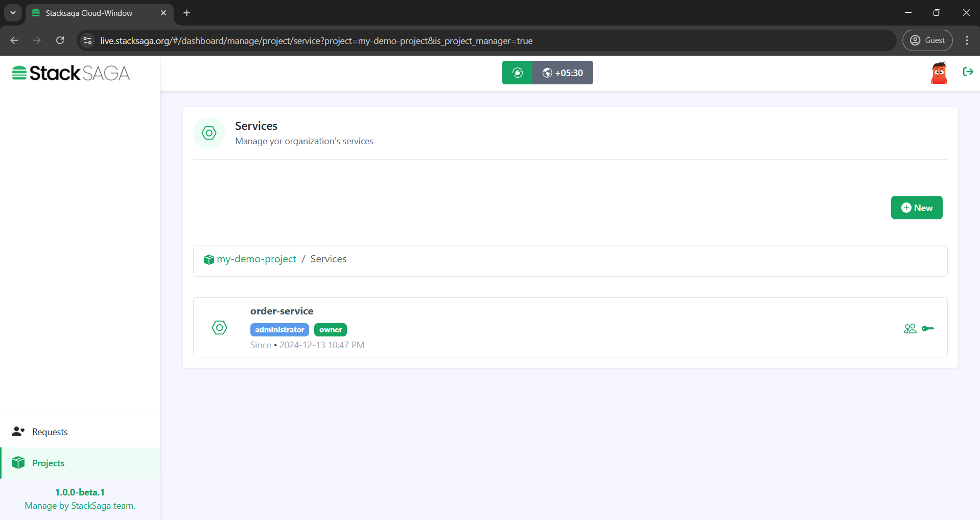This screenshot has width=980, height=520.
Task: Click the Services hexagon header icon
Action: point(208,133)
